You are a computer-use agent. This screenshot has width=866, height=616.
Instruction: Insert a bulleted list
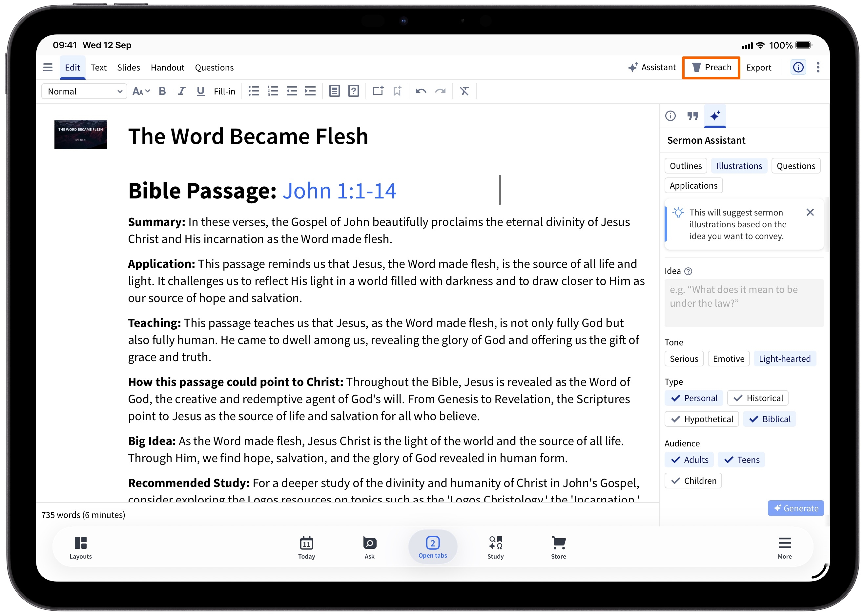pos(254,92)
